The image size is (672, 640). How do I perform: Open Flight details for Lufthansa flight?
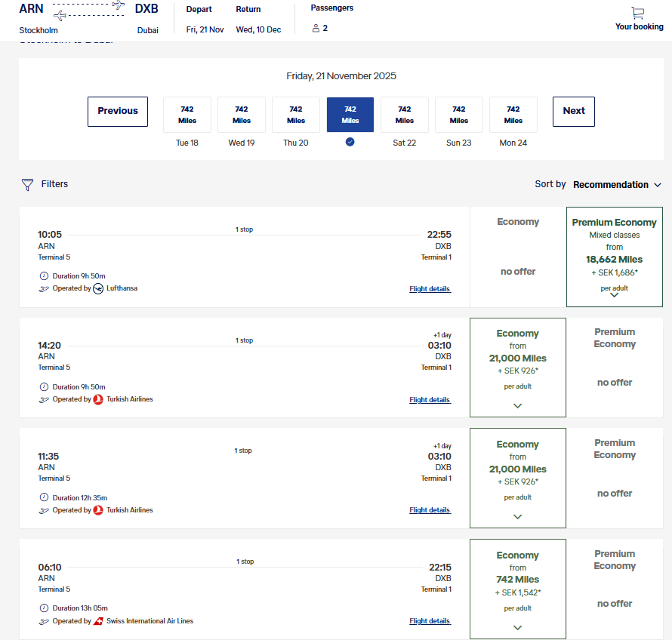click(430, 289)
